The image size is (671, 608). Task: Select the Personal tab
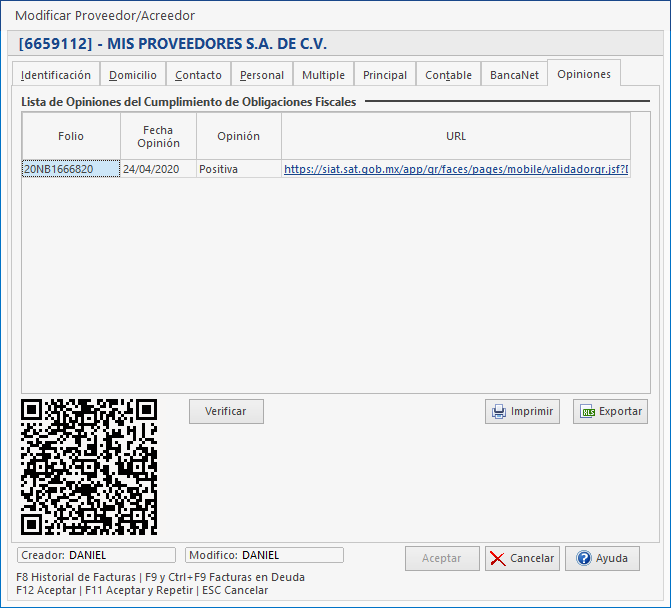[x=262, y=75]
